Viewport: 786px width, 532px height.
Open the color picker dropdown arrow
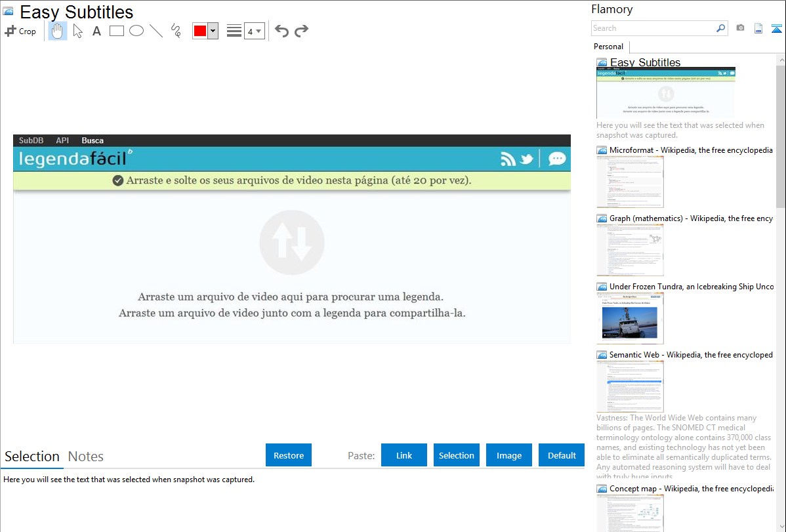pos(213,31)
